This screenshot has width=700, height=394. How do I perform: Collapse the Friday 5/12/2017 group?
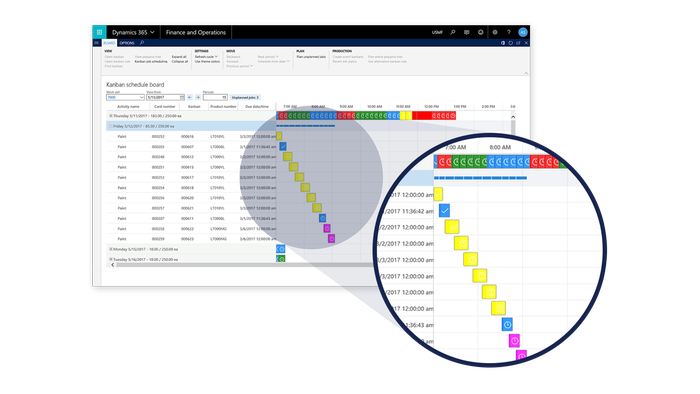pyautogui.click(x=111, y=126)
